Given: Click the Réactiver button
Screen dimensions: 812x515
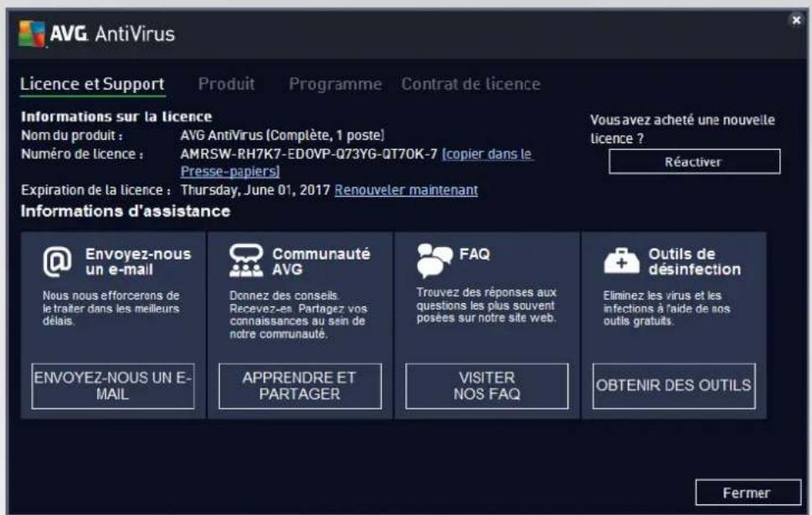Looking at the screenshot, I should (x=694, y=162).
